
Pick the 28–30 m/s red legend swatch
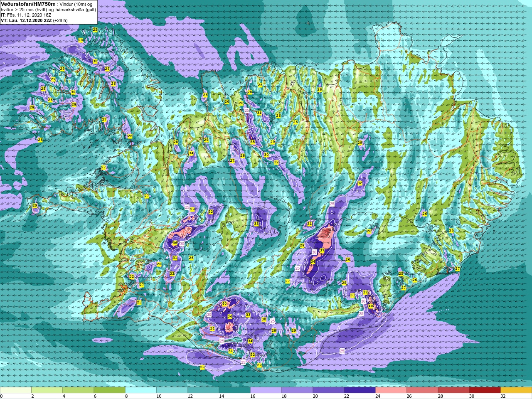point(454,390)
